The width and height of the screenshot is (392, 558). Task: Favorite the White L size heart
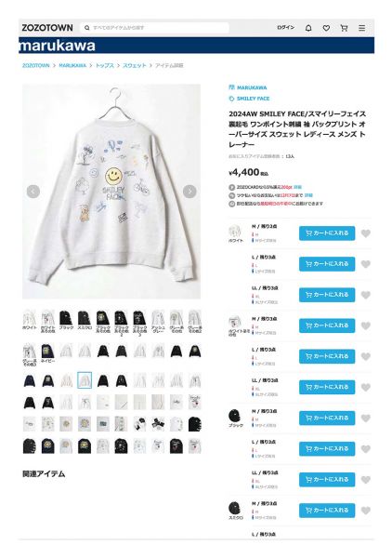click(x=366, y=264)
